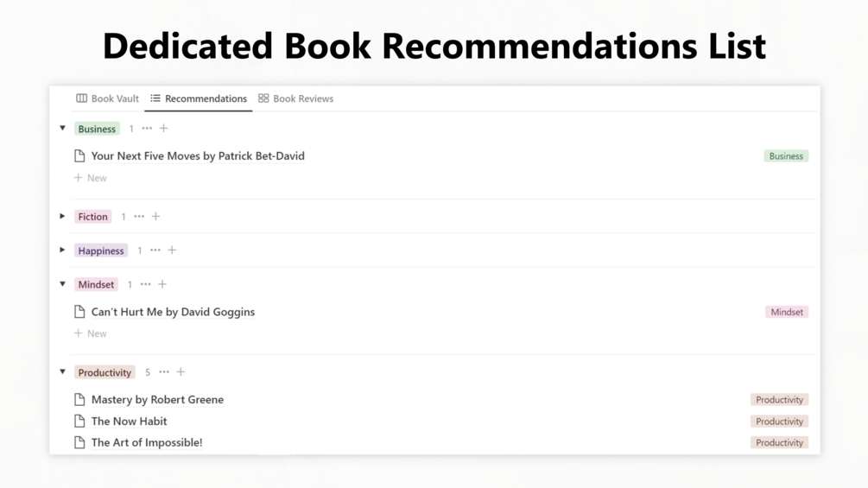The image size is (868, 488).
Task: Expand the Happiness group arrow
Action: [x=62, y=250]
